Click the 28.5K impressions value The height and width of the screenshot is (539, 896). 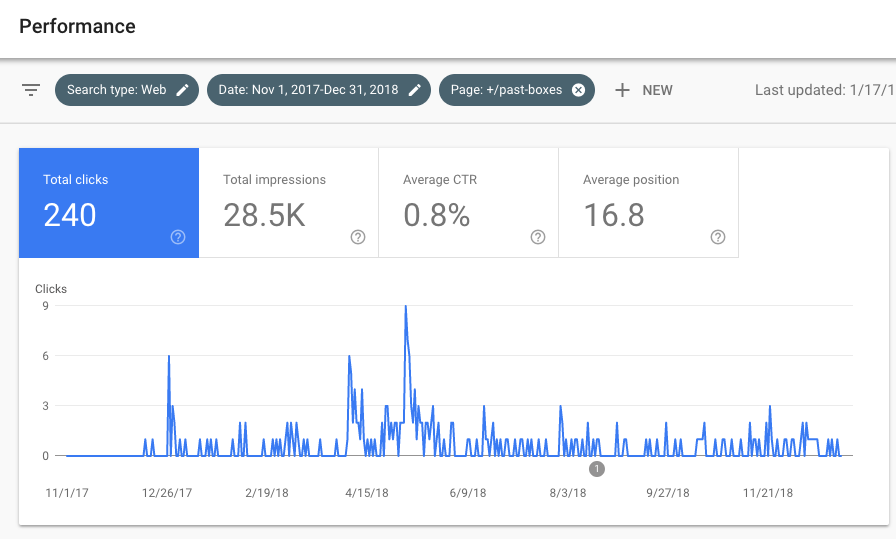[265, 215]
